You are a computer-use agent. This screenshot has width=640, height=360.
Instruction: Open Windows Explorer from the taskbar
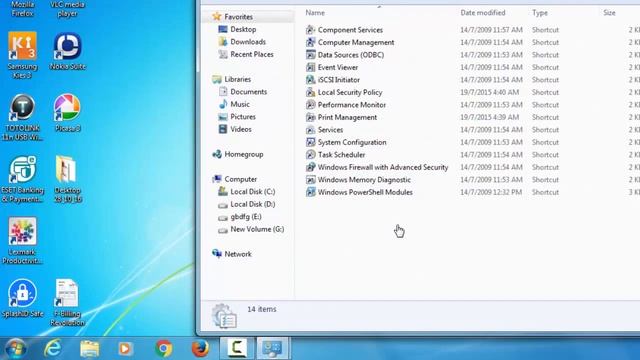tap(90, 349)
